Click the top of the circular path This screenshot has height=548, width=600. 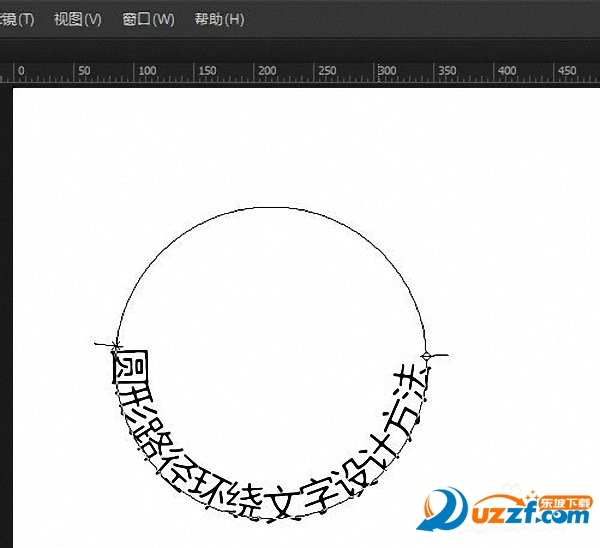(x=272, y=207)
